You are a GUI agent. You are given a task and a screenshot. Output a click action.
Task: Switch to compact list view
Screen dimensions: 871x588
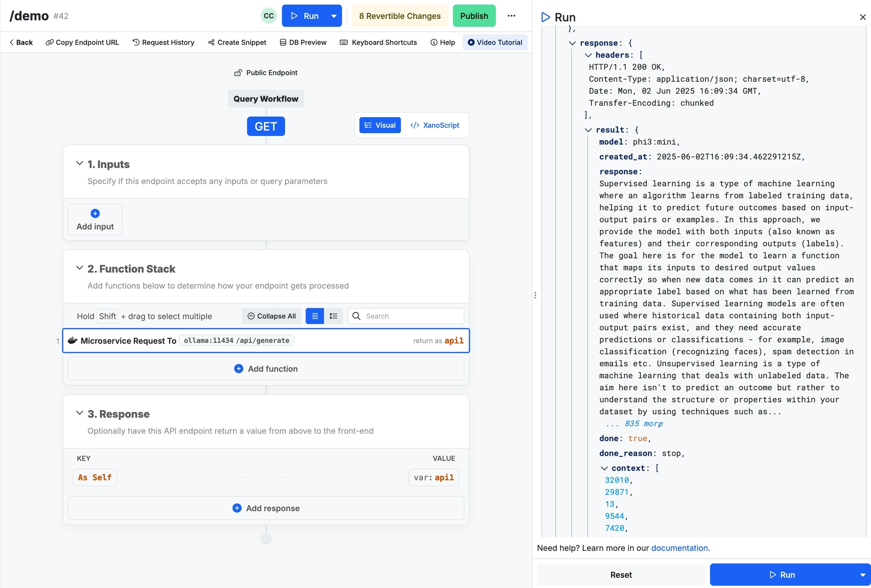(315, 316)
